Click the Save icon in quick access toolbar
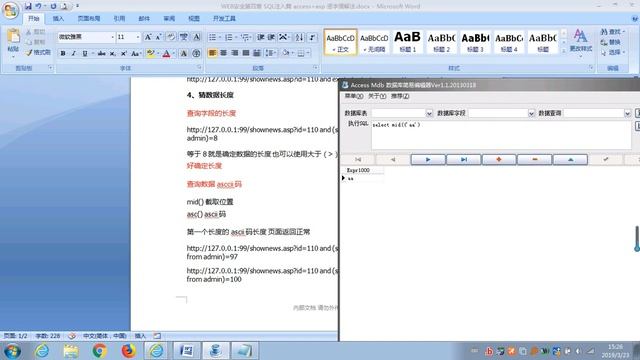This screenshot has width=640, height=360. click(28, 6)
